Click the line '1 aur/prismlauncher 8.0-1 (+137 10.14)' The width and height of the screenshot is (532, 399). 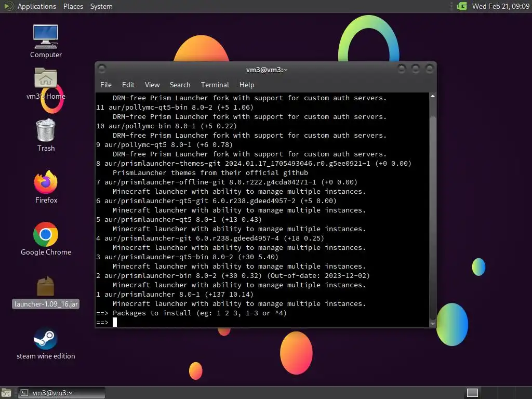(x=175, y=295)
